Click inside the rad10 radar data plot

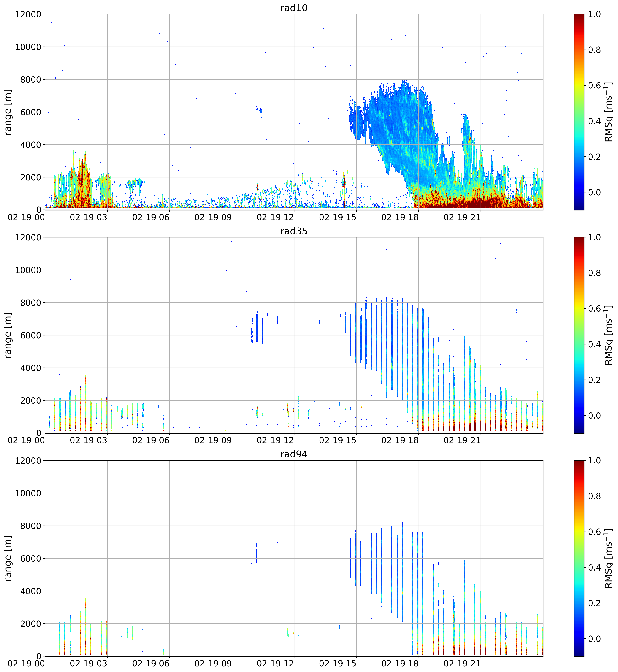[294, 112]
